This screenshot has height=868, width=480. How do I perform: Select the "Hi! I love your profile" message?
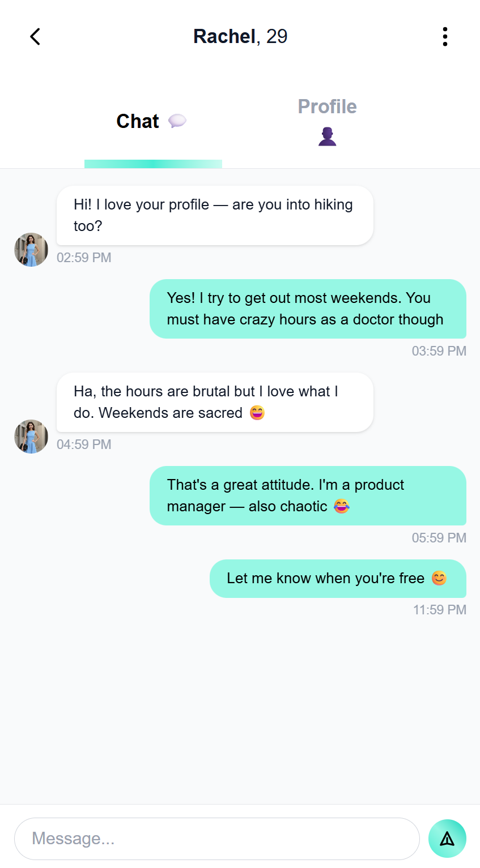coord(215,215)
